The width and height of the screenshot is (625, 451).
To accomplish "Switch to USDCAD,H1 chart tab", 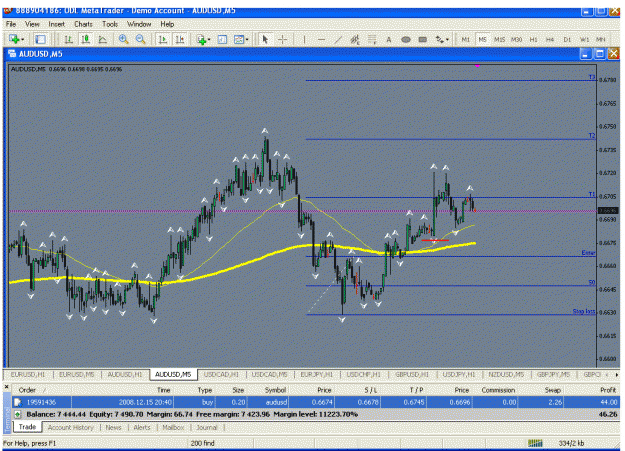I will (x=221, y=374).
